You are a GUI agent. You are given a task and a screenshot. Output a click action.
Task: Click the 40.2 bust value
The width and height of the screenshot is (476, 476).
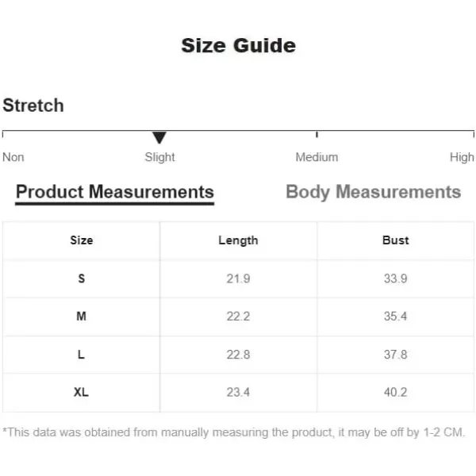click(395, 392)
